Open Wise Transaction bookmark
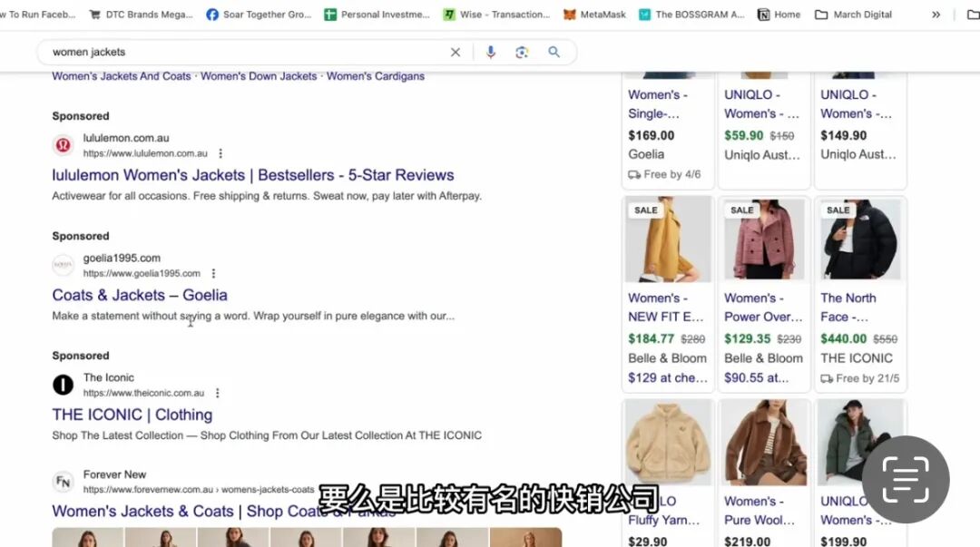The image size is (980, 547). click(x=496, y=15)
